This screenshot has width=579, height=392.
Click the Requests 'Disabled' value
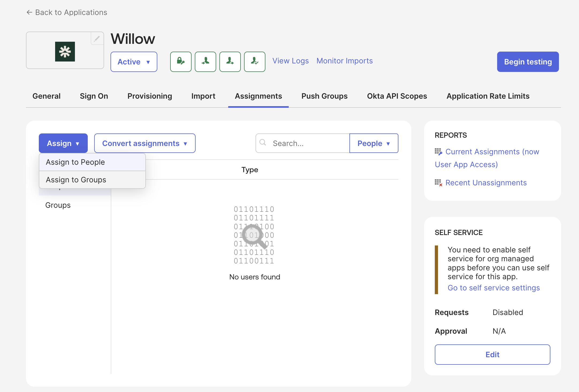508,313
